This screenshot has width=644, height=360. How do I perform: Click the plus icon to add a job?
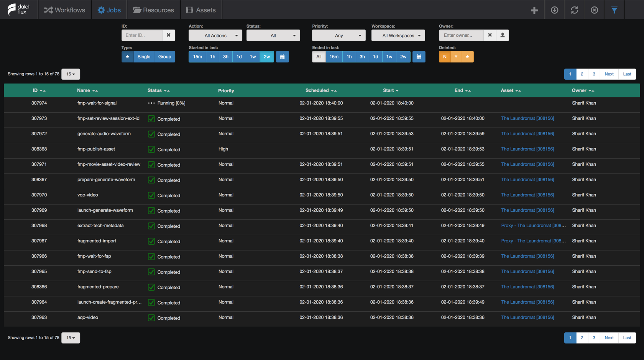534,10
